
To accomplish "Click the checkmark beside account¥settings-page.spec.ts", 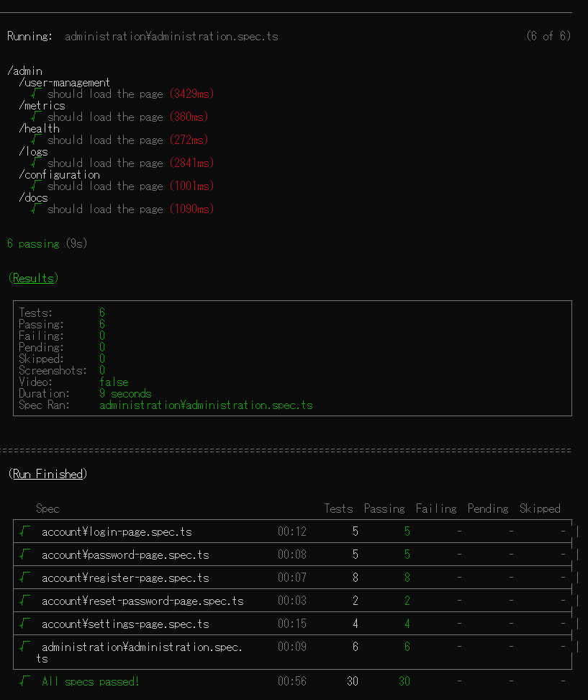I will click(25, 624).
